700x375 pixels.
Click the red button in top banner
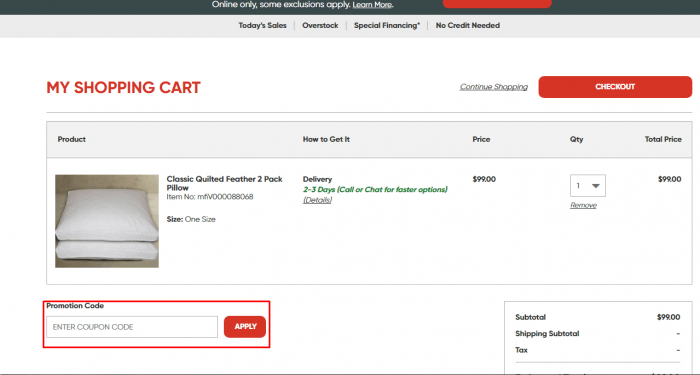click(x=497, y=4)
